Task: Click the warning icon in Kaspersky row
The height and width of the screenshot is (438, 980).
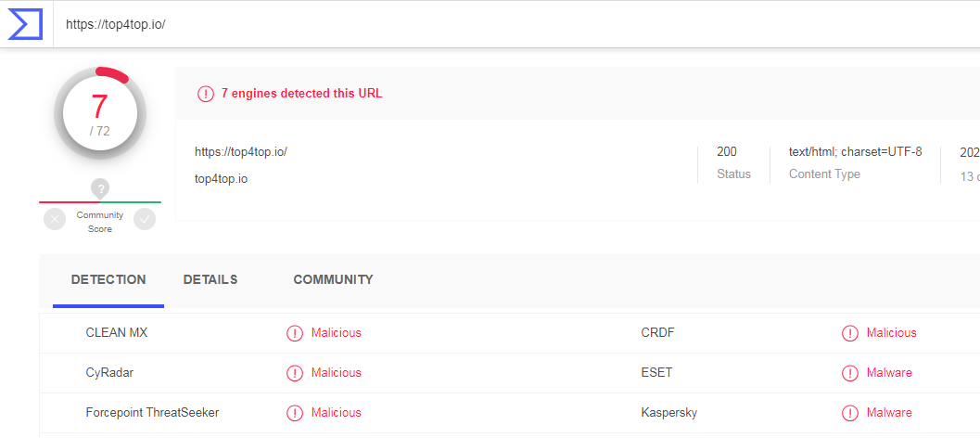Action: click(850, 413)
